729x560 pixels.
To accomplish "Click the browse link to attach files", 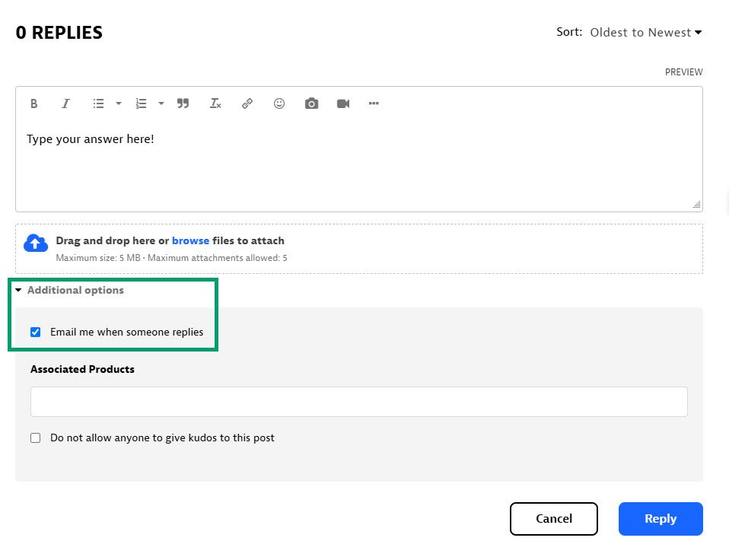I will pyautogui.click(x=190, y=241).
